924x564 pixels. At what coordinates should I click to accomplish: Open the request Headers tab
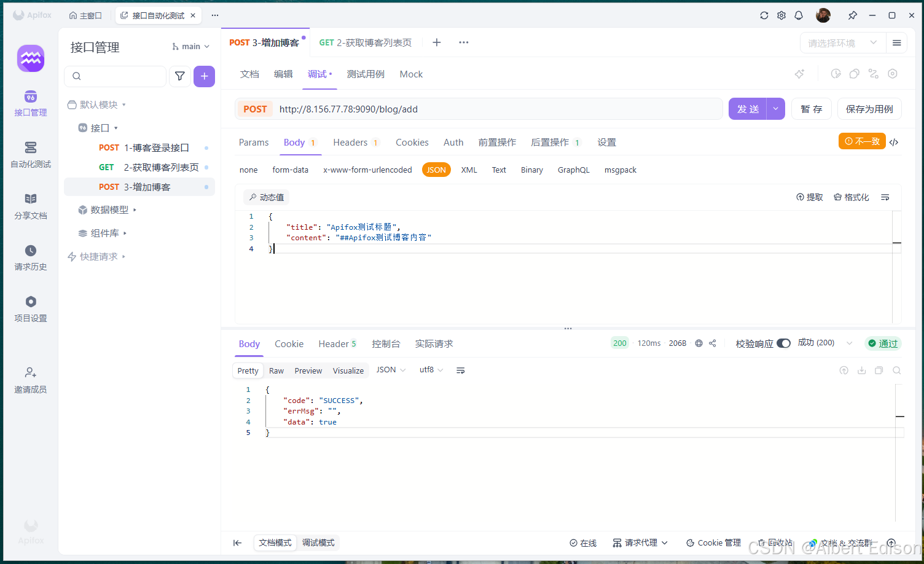click(356, 143)
